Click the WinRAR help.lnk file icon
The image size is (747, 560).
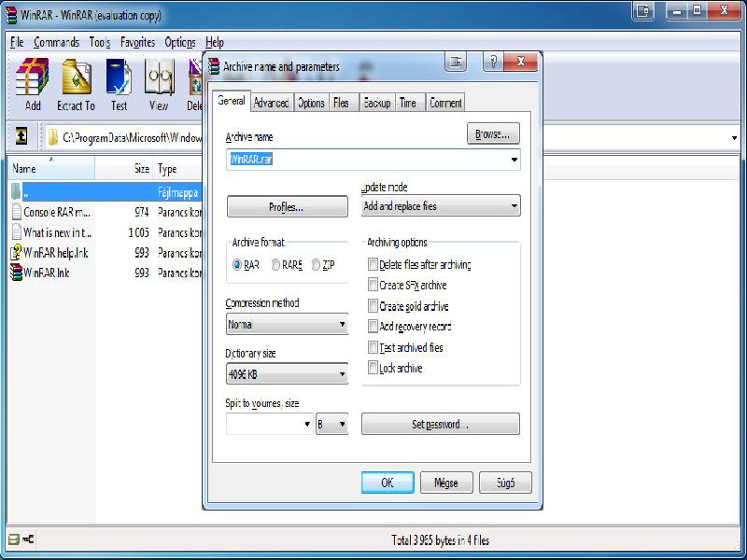coord(17,252)
